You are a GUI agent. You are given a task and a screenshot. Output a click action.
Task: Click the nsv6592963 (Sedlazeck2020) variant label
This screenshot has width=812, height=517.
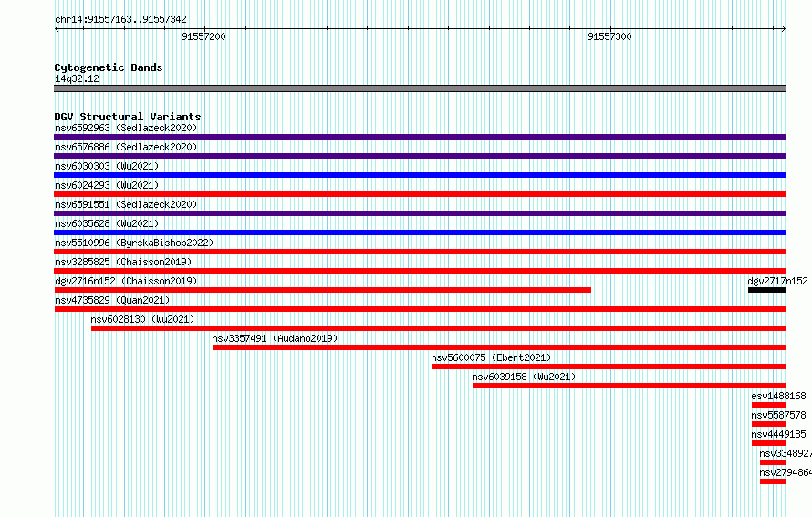coord(126,128)
